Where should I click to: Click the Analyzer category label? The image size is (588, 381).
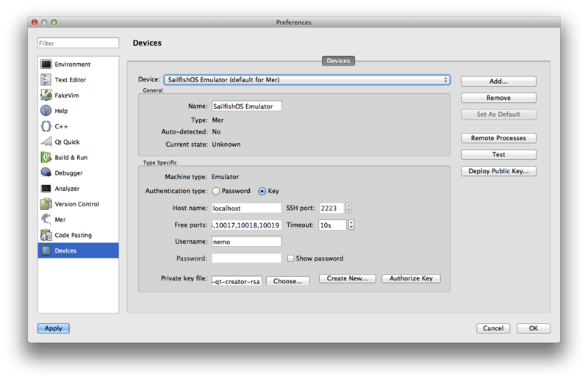pos(67,189)
